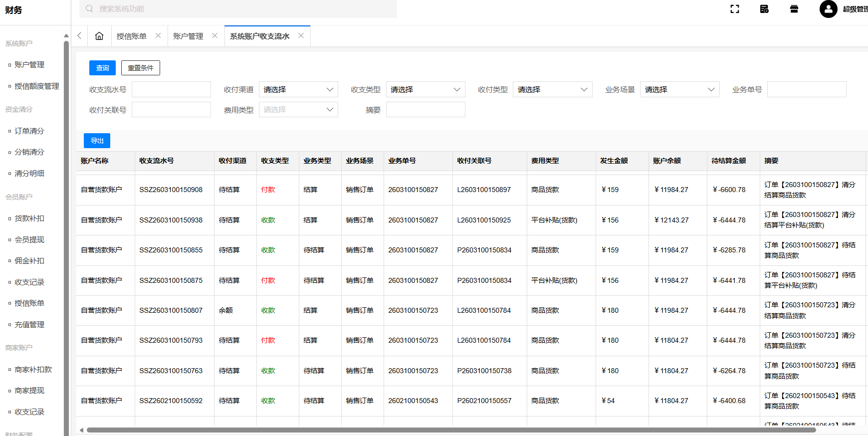
Task: Focus the 摘要 input field
Action: click(x=426, y=110)
